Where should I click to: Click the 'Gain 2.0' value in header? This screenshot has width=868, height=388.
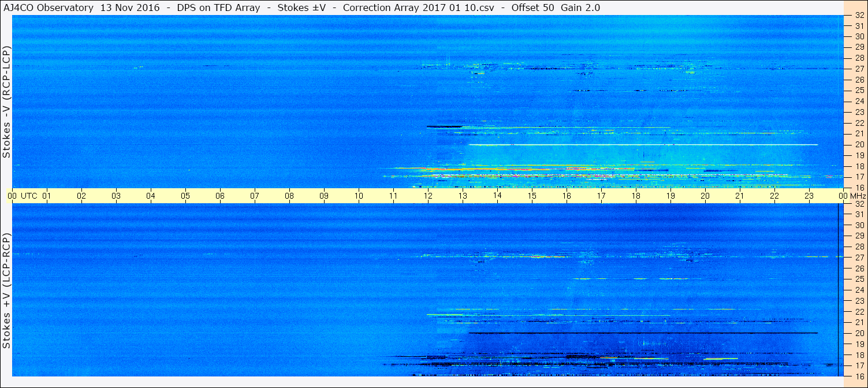tap(580, 8)
